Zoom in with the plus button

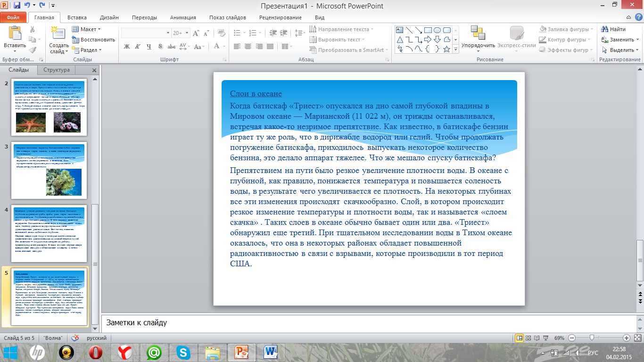(x=627, y=338)
